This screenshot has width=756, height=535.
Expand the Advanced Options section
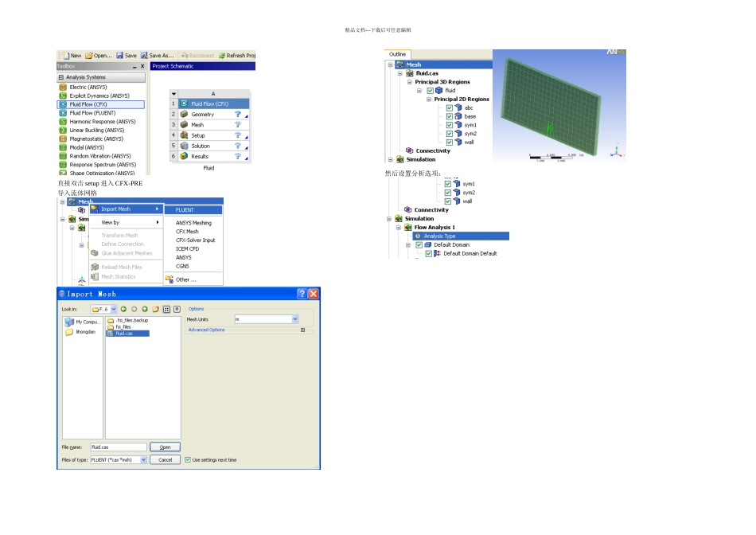302,330
